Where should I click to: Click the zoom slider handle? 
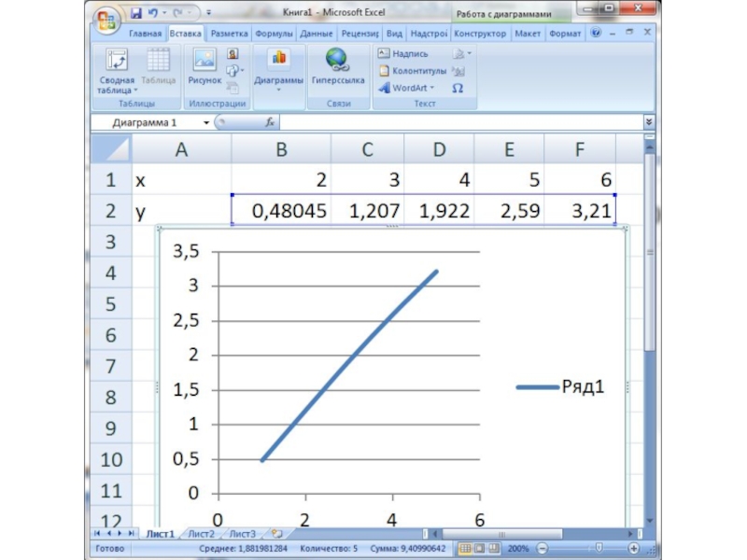tap(599, 549)
